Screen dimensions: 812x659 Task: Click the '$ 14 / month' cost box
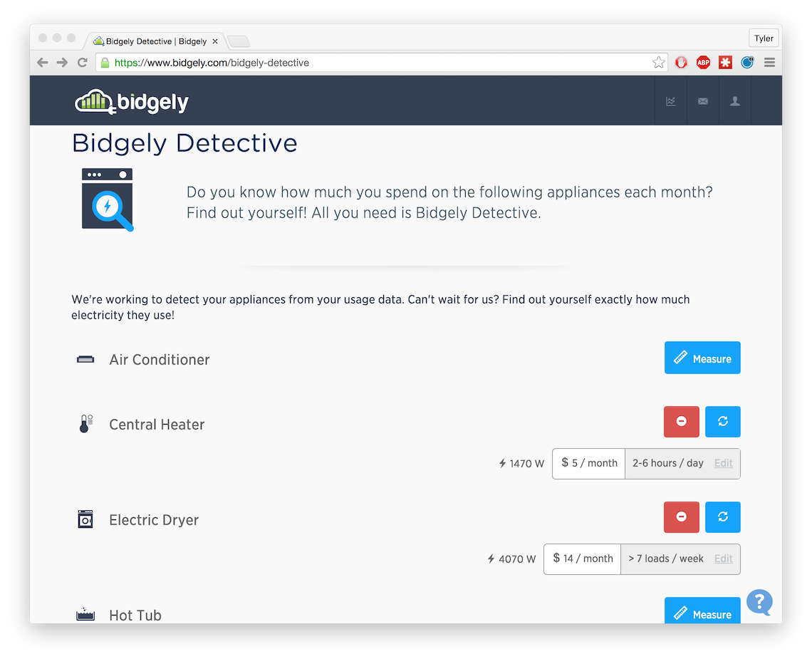tap(582, 559)
